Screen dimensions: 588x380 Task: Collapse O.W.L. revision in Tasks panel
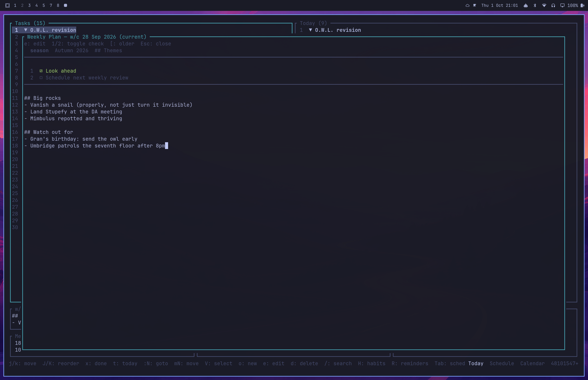pyautogui.click(x=25, y=30)
